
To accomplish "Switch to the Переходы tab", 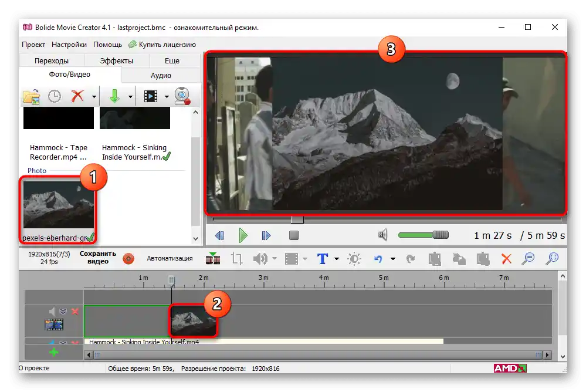I will tap(52, 60).
